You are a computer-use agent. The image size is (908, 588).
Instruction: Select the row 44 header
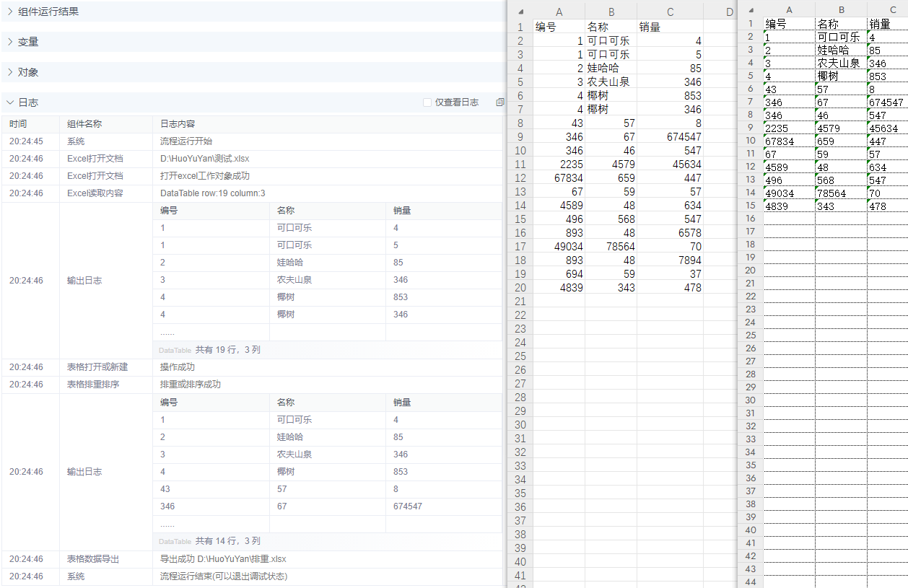coord(751,582)
